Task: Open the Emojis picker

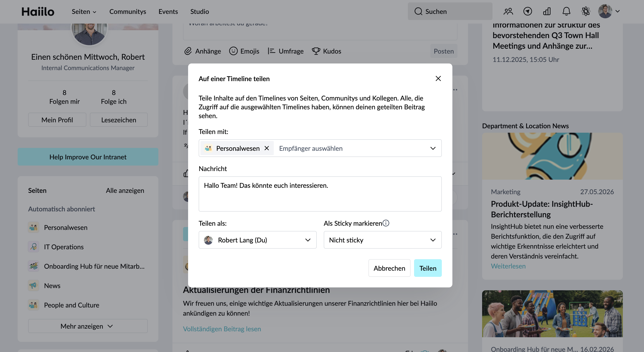Action: click(x=244, y=51)
